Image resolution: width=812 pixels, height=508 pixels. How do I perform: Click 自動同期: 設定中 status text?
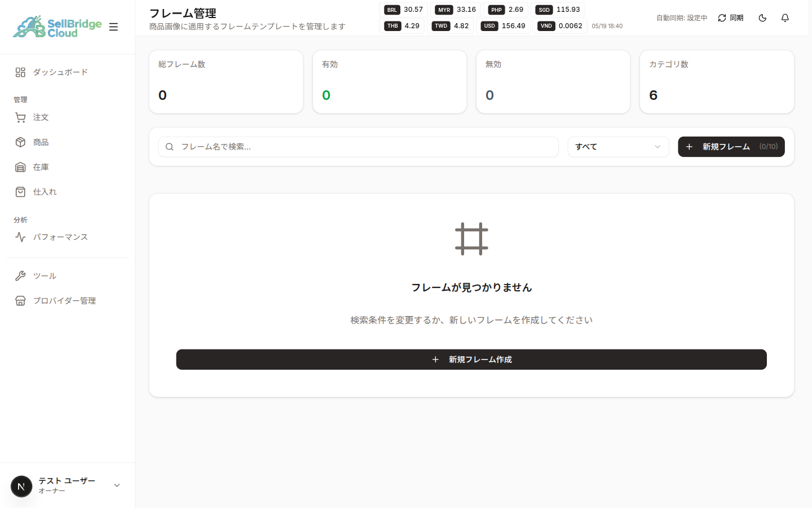coord(681,18)
